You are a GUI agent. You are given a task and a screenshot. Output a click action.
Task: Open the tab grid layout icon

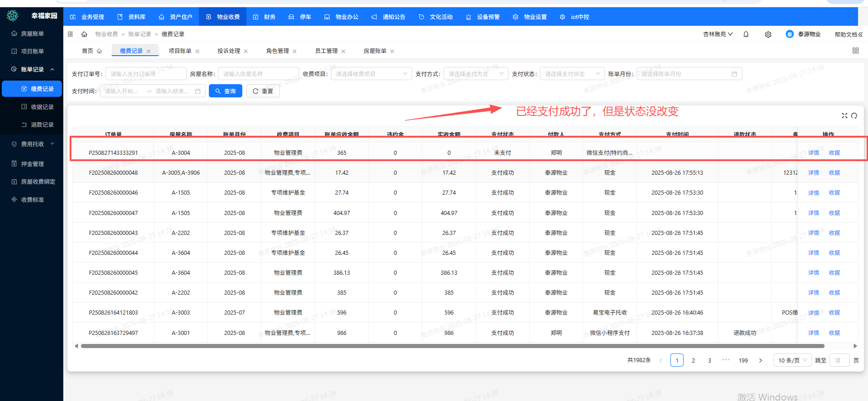855,51
